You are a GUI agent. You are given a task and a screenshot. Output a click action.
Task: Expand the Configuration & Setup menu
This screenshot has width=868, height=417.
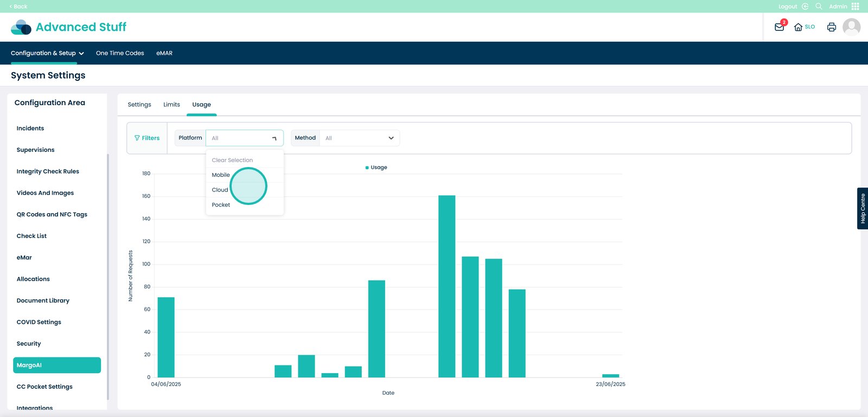(47, 53)
